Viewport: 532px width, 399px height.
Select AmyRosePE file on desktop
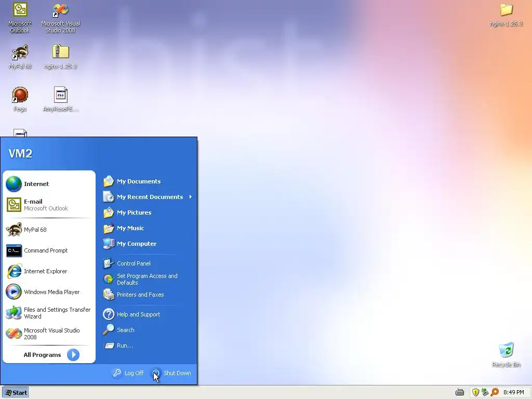(x=60, y=99)
